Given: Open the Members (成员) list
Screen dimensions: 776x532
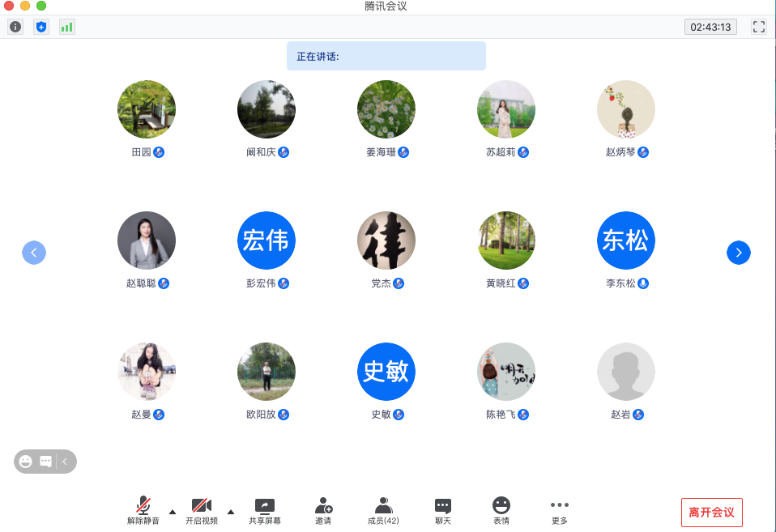Looking at the screenshot, I should click(383, 510).
